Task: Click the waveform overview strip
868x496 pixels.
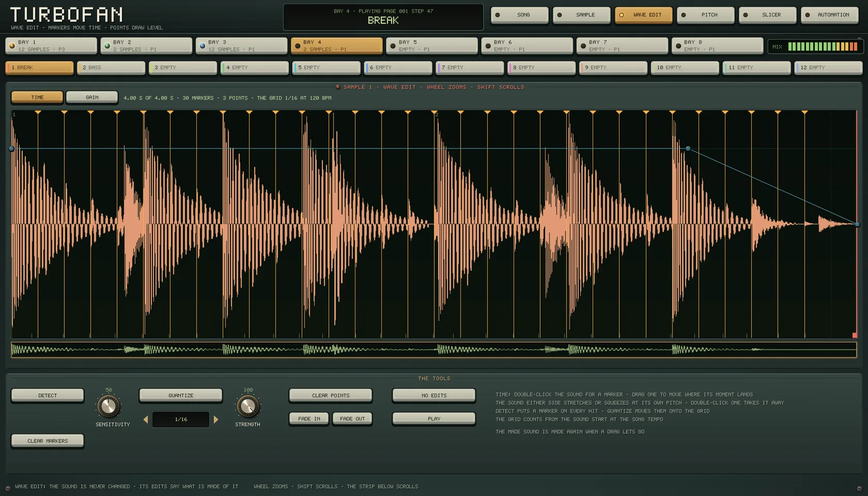Action: tap(434, 350)
